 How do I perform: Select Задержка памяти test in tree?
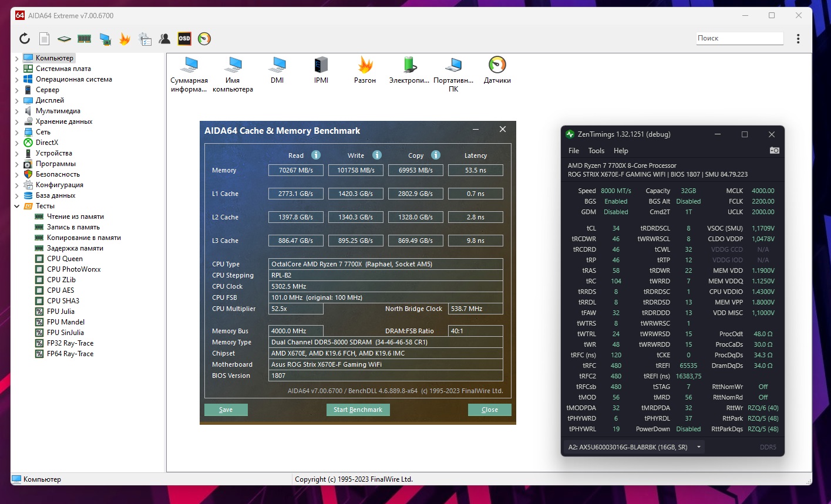tap(75, 248)
